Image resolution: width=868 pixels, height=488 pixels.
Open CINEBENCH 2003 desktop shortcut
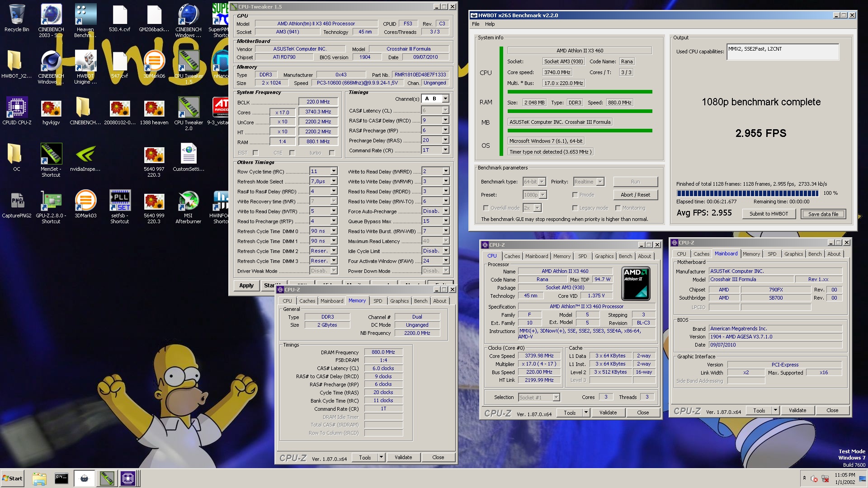click(x=51, y=20)
